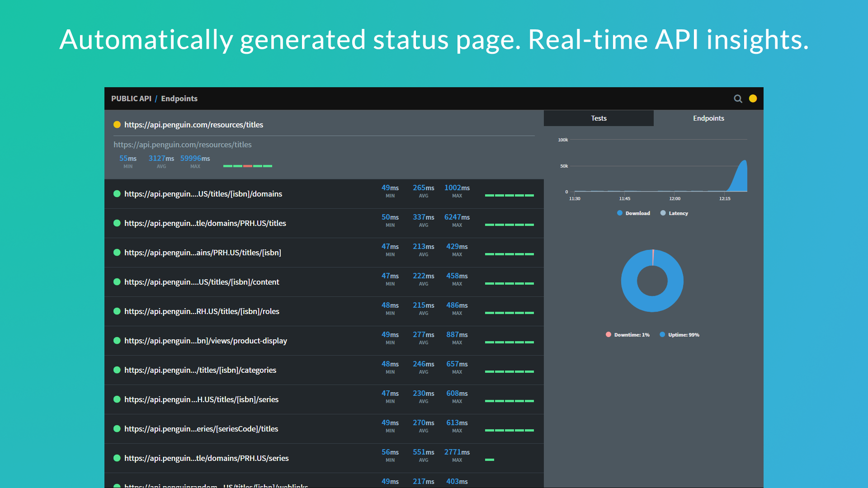Switch to the Endpoints tab
This screenshot has height=488, width=868.
click(x=708, y=118)
